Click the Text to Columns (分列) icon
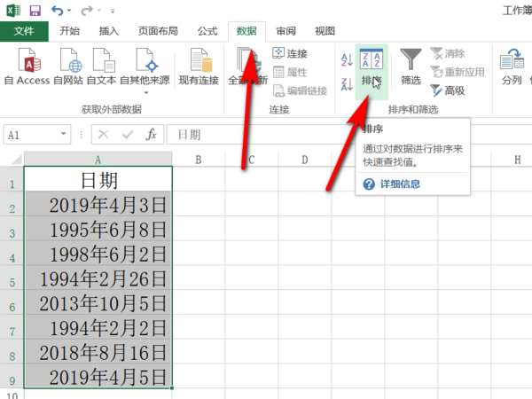 click(512, 66)
